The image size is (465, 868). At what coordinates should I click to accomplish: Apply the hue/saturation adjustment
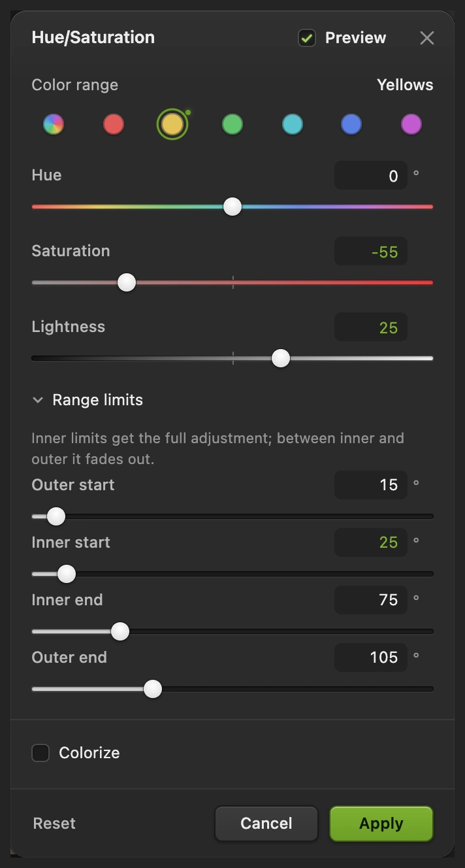[x=381, y=824]
